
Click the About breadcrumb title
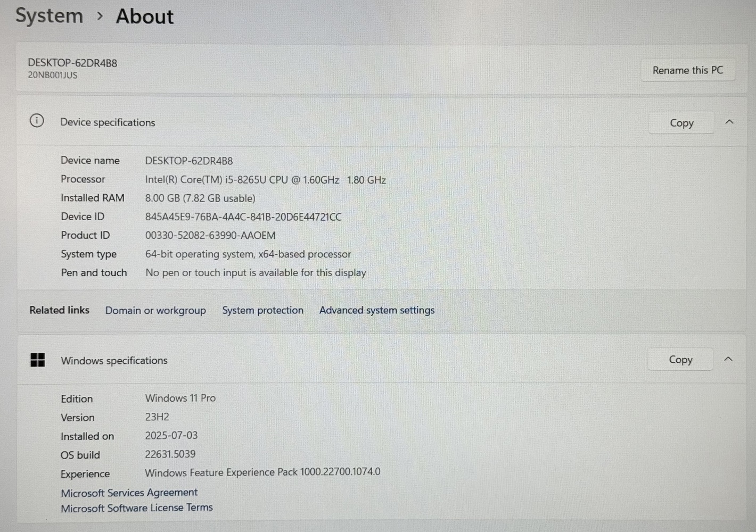pyautogui.click(x=145, y=16)
